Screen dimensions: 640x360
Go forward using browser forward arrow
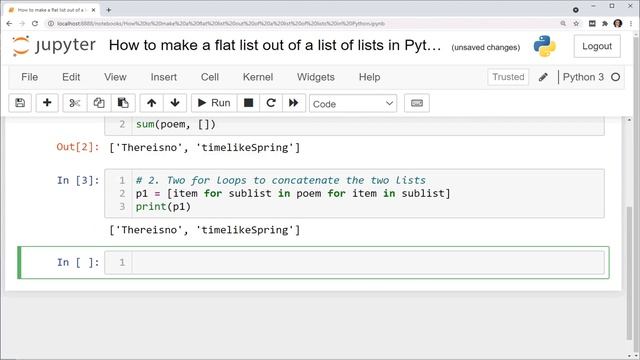click(22, 24)
